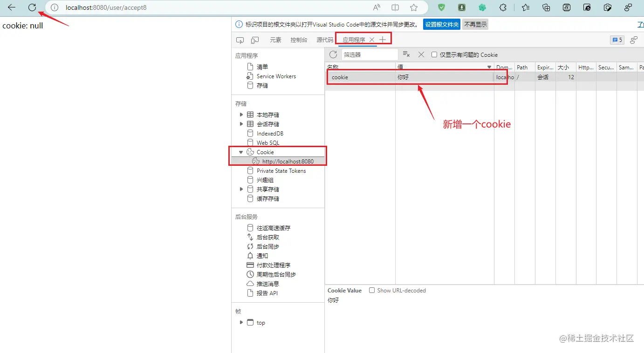Open Collections icon in browser toolbar
Screen dimensions: 644x353
point(546,7)
